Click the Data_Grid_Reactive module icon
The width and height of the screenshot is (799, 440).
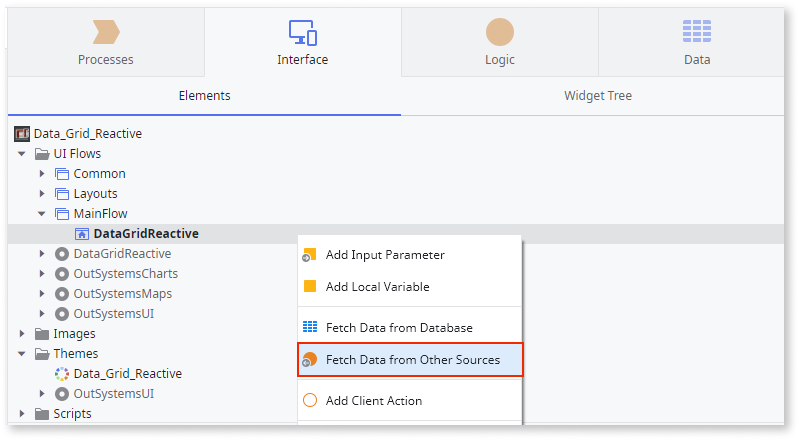pyautogui.click(x=22, y=134)
